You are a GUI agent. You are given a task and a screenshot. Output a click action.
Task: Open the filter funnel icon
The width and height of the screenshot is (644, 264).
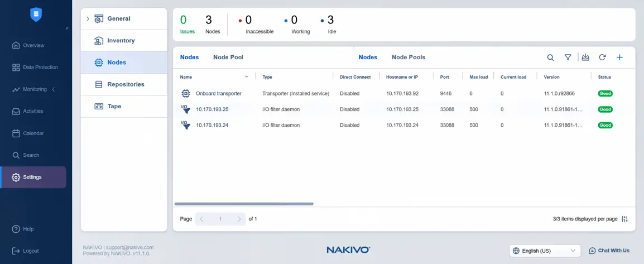[568, 57]
